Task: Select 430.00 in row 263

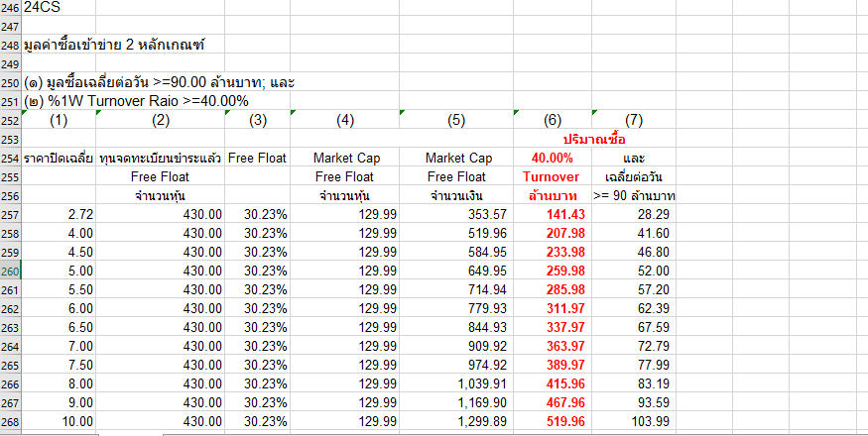Action: click(x=160, y=328)
